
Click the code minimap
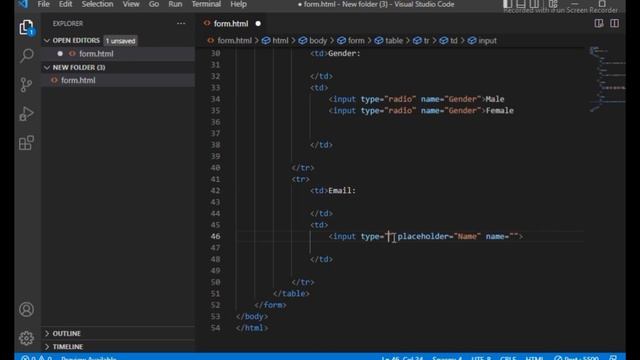607,80
